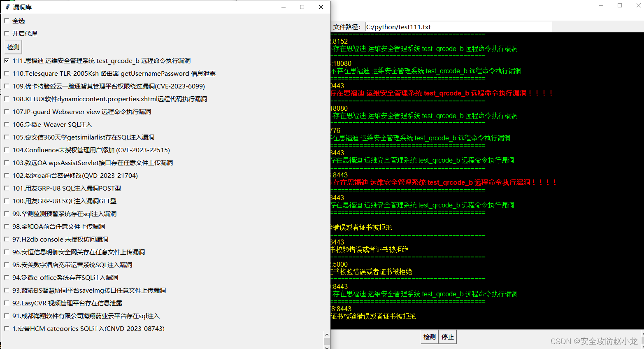644x349 pixels.
Task: Check 110.Telesquare TLR-2005Ksh 信息泄露 checkbox
Action: click(x=7, y=73)
